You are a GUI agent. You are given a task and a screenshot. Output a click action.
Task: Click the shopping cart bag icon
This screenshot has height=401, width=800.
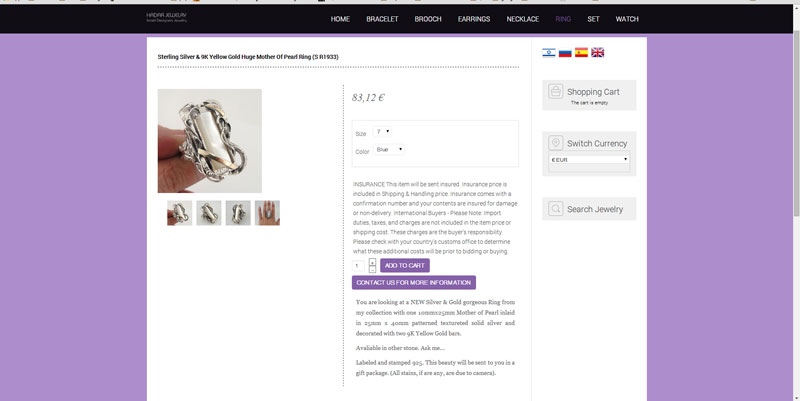pyautogui.click(x=555, y=93)
